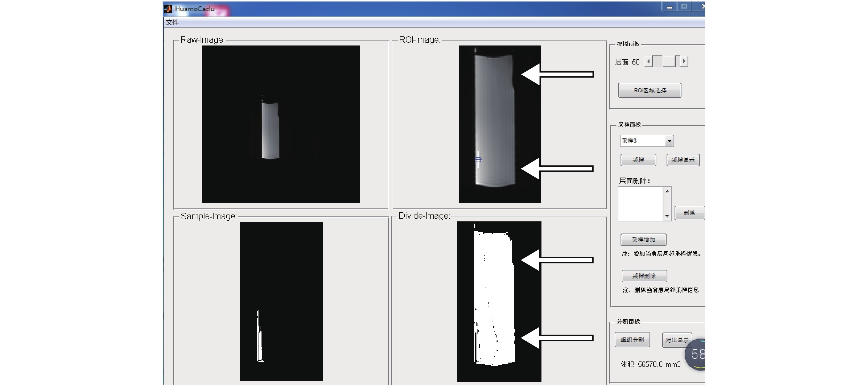Run 组织分割 segmentation button
868x386 pixels.
click(x=632, y=339)
